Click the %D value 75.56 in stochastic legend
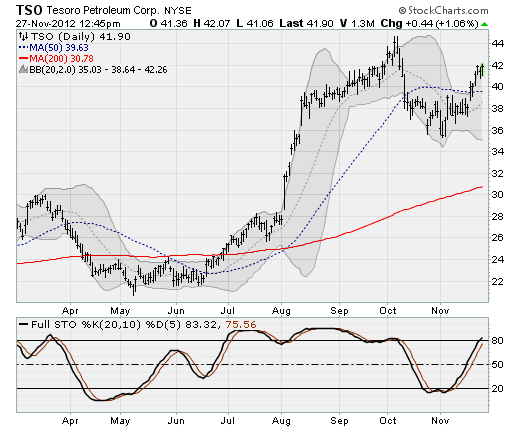 click(241, 324)
